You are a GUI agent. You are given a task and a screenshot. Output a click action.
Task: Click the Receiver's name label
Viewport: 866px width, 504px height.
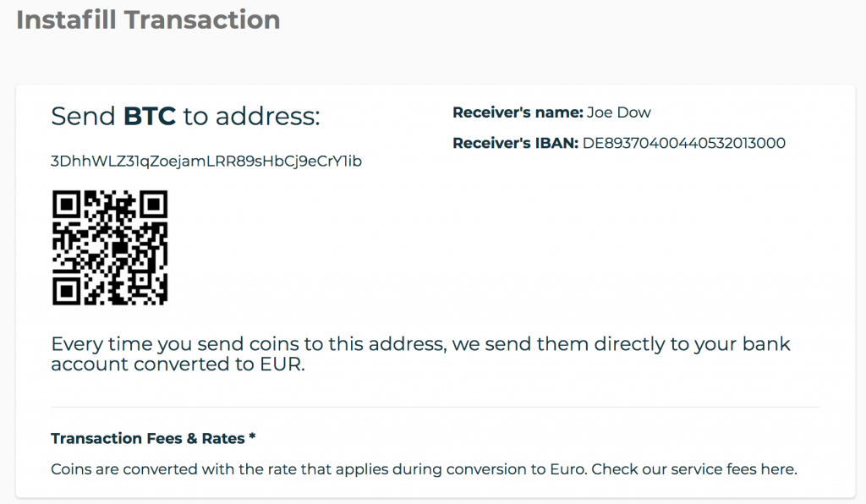coord(518,112)
